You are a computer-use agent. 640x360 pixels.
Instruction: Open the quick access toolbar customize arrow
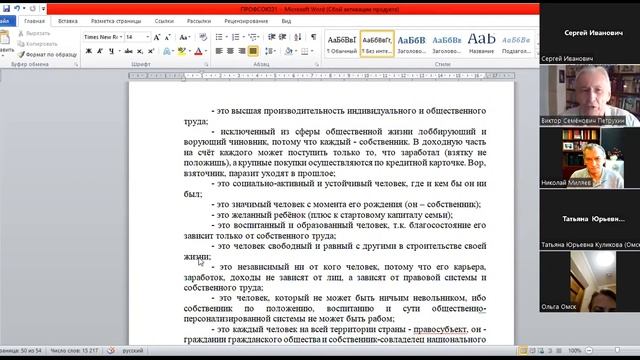[43, 9]
